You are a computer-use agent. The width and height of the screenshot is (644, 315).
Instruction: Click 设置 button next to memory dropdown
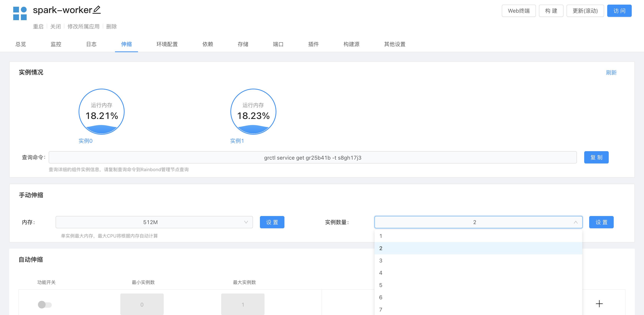pyautogui.click(x=272, y=222)
